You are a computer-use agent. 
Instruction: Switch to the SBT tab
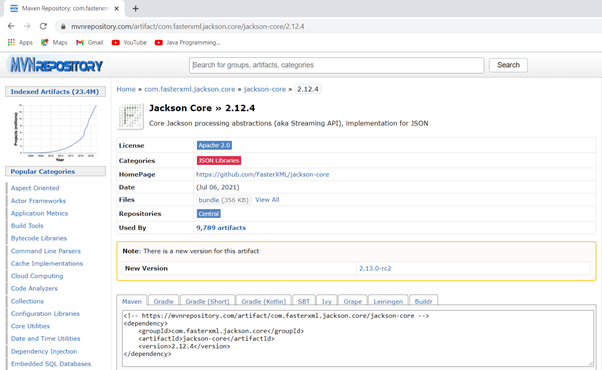(x=304, y=301)
